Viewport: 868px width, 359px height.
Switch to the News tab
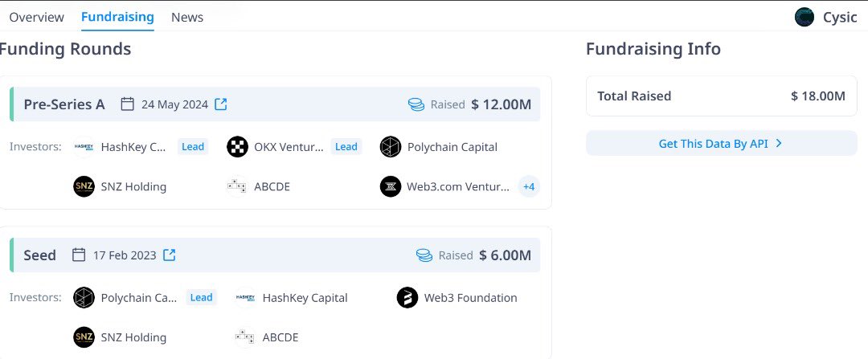click(187, 17)
